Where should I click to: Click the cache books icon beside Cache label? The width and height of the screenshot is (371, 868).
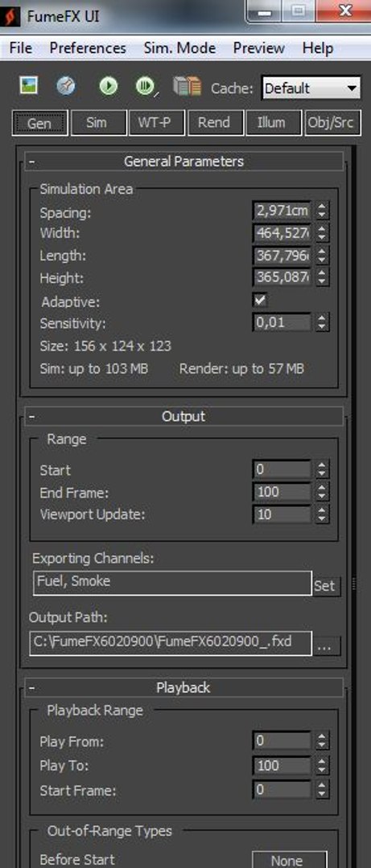pos(187,86)
